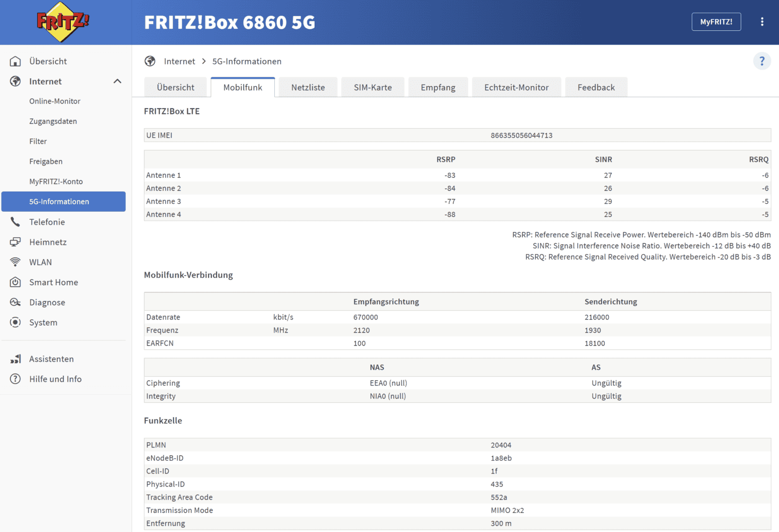The image size is (779, 532).
Task: Click the FRITZ! logo
Action: (63, 22)
